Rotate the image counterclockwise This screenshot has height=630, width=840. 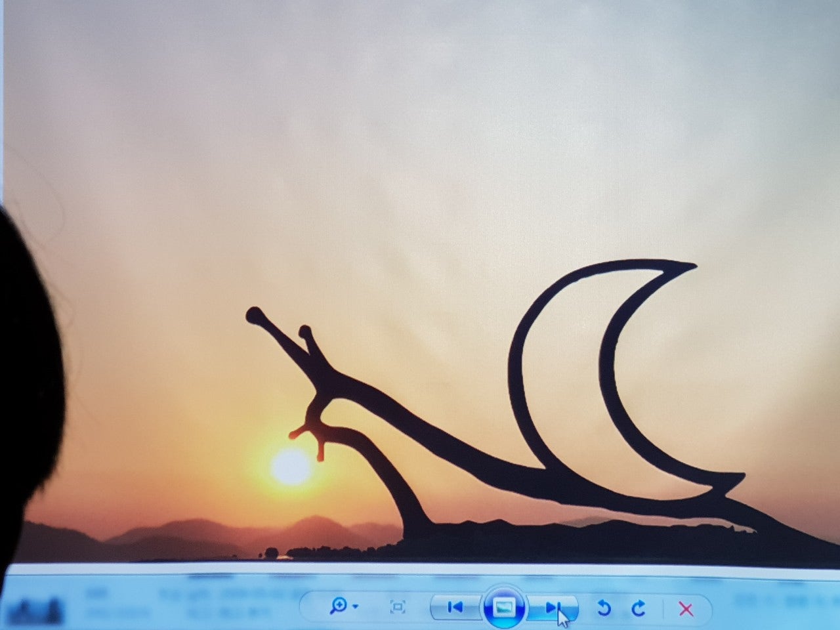click(x=604, y=608)
